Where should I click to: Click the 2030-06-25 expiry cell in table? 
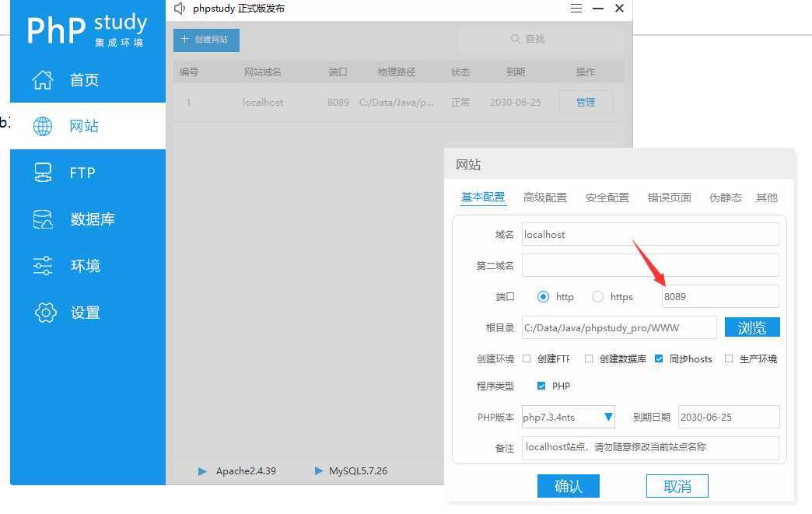point(515,103)
